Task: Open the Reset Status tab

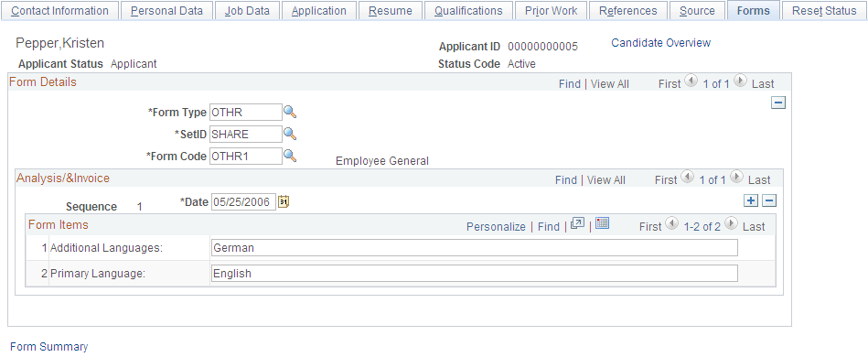Action: point(824,11)
